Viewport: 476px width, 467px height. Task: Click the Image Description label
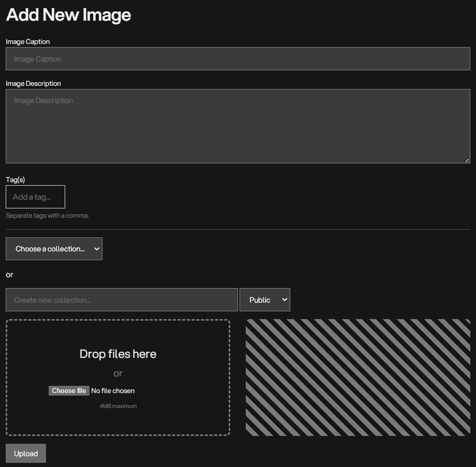[x=33, y=83]
